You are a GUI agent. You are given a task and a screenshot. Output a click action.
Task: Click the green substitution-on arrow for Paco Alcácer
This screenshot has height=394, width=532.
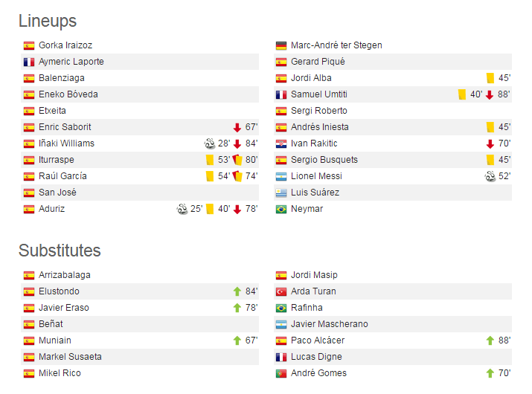click(490, 340)
